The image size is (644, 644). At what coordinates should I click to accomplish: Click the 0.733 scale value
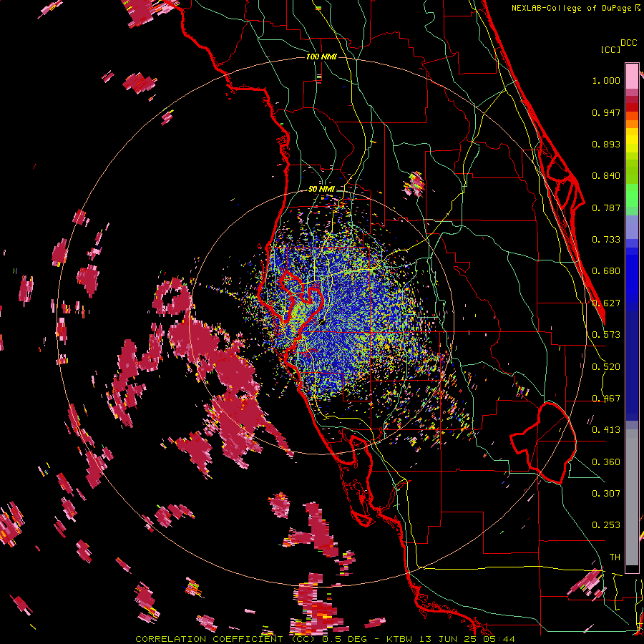(x=606, y=240)
